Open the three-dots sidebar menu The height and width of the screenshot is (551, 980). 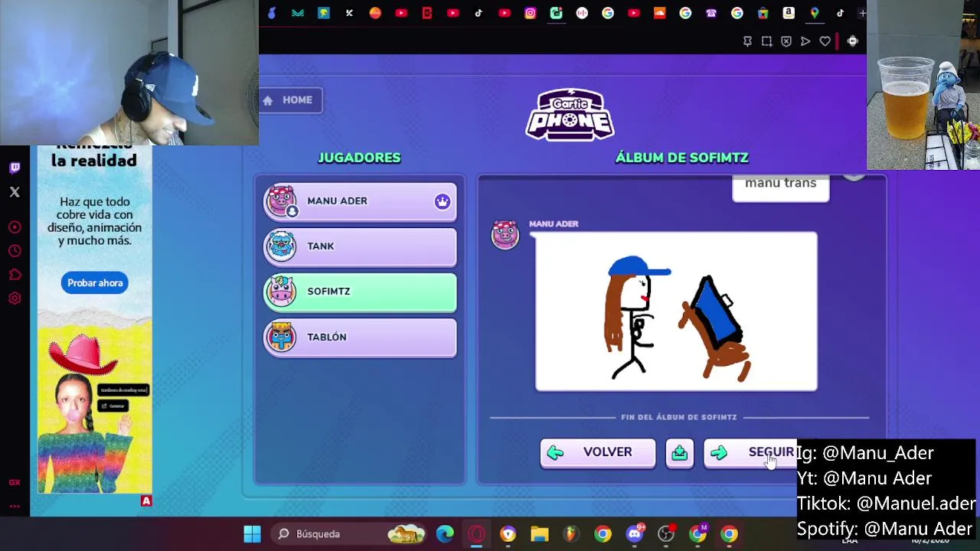coord(15,506)
